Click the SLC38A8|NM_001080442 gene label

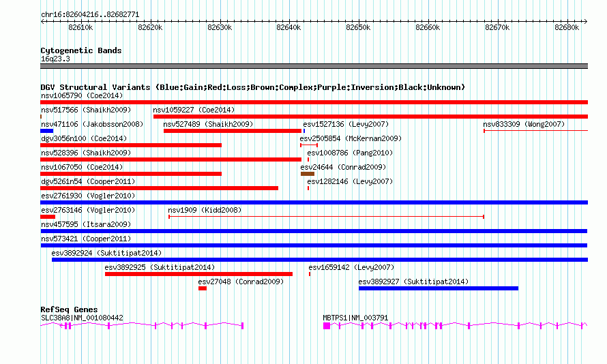[82, 318]
